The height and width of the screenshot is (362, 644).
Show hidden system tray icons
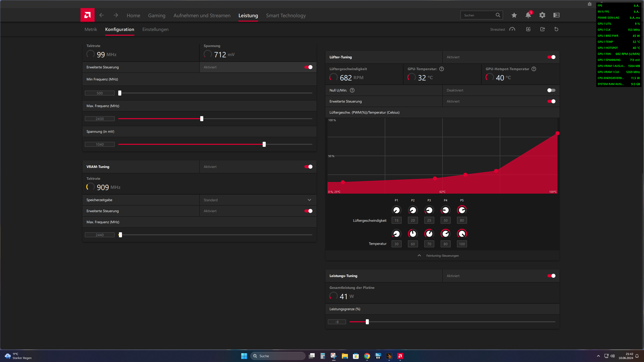tap(598, 356)
